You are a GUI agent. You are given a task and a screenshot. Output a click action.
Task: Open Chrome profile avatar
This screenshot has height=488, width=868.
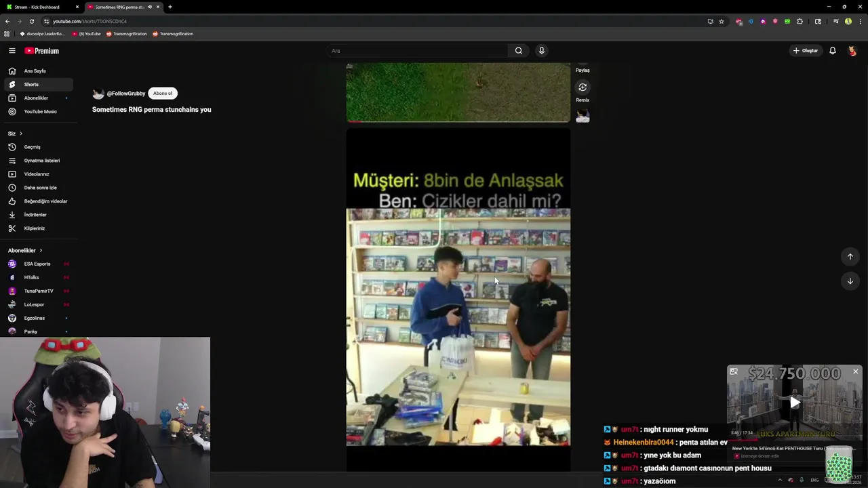point(848,21)
